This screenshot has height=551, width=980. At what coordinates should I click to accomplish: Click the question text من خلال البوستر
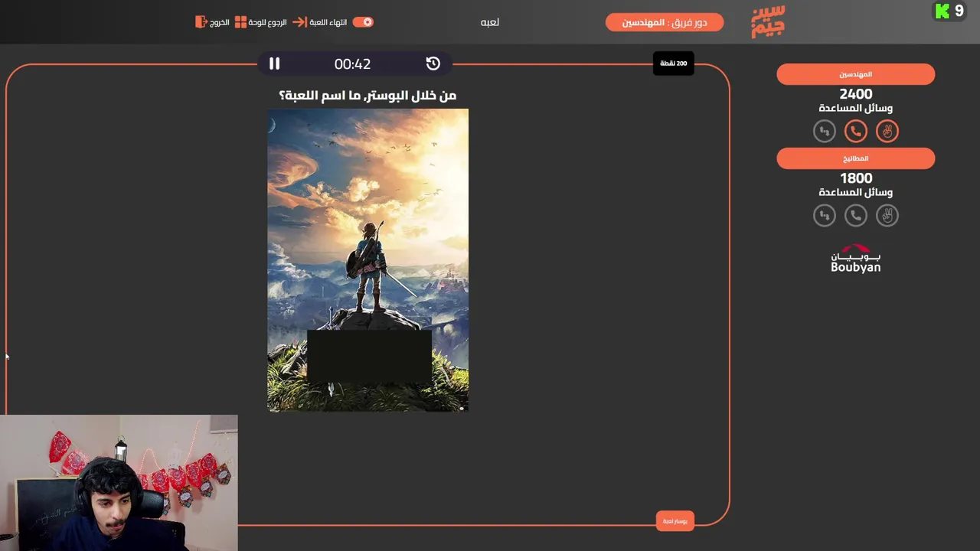[367, 95]
